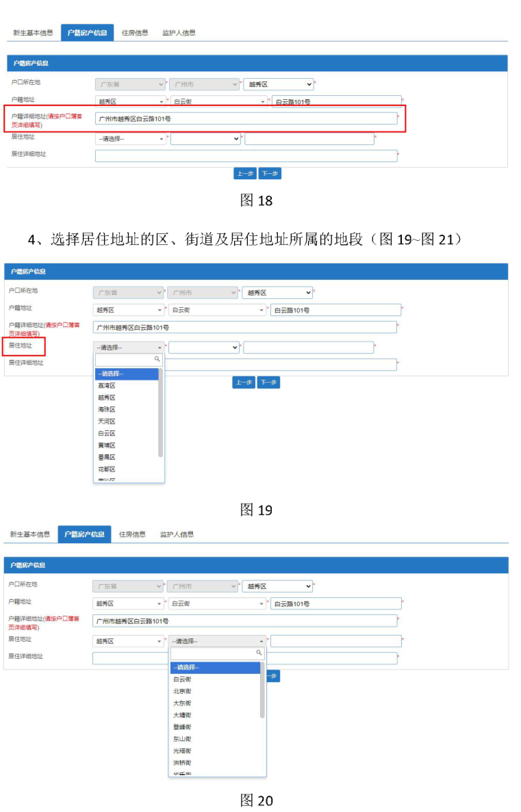This screenshot has width=521, height=812.
Task: Choose 荔湾区 in district list
Action: 127,386
